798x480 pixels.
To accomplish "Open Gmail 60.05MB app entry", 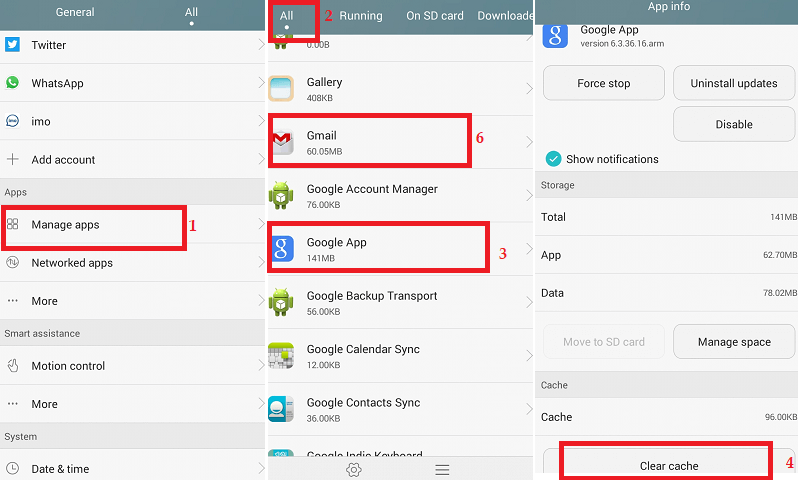I will click(x=400, y=142).
